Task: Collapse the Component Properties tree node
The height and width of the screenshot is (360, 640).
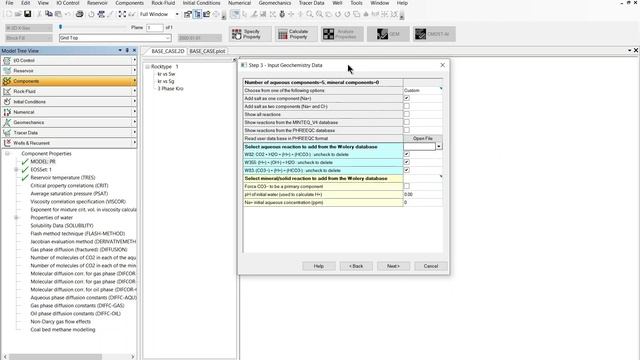Action: 7,153
